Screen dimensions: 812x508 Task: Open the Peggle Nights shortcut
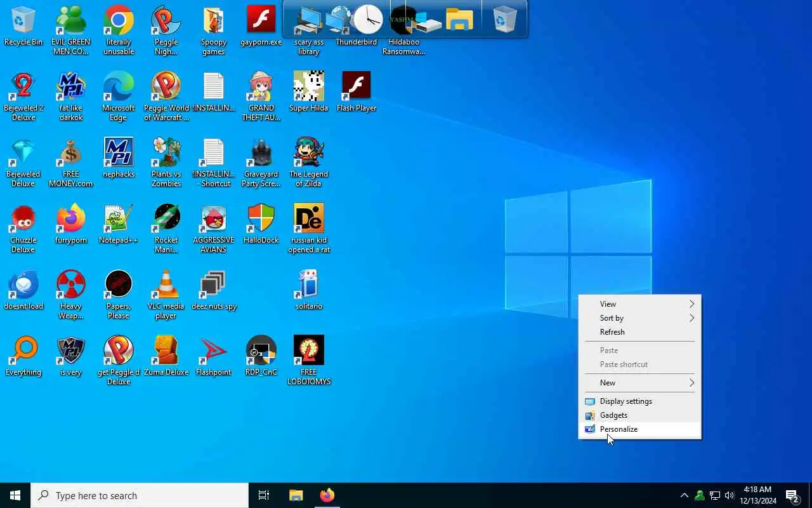[166, 30]
